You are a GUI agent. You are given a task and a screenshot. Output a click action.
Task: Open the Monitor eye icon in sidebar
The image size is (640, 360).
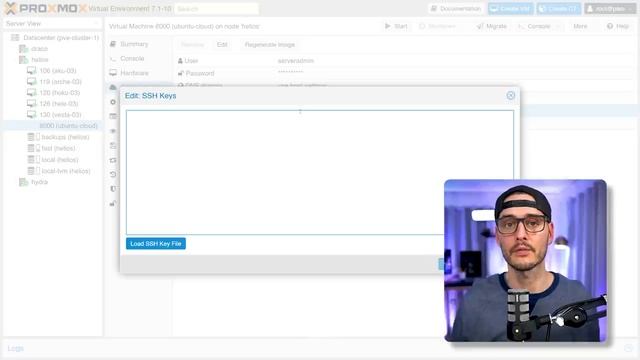(x=113, y=131)
